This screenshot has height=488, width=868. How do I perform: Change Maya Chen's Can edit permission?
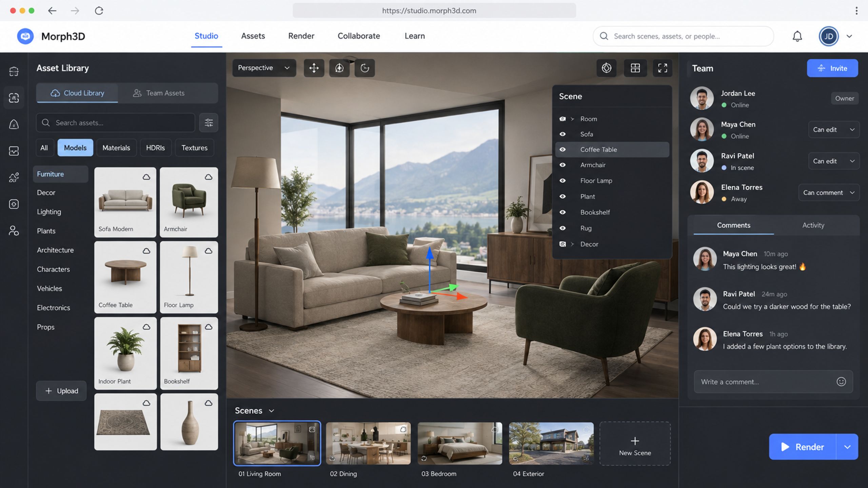tap(834, 129)
